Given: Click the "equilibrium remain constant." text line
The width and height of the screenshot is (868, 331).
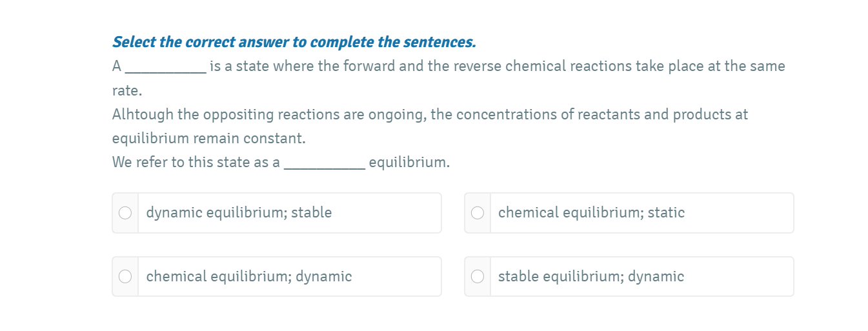Looking at the screenshot, I should click(208, 139).
